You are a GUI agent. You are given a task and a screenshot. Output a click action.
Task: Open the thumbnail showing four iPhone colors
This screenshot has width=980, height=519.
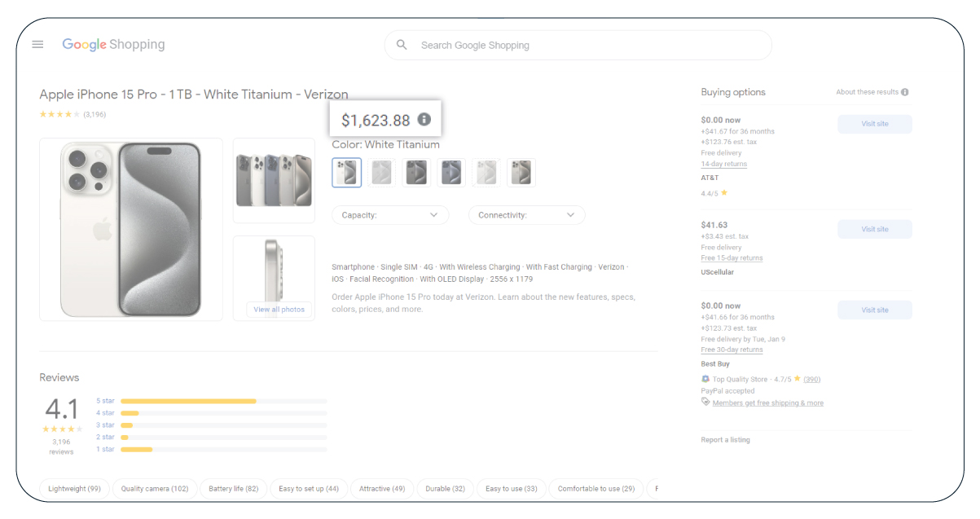point(274,180)
